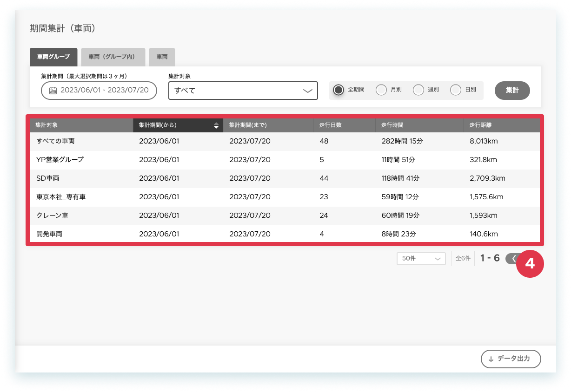The height and width of the screenshot is (392, 571).
Task: Select the すべての車両 row
Action: (x=285, y=141)
